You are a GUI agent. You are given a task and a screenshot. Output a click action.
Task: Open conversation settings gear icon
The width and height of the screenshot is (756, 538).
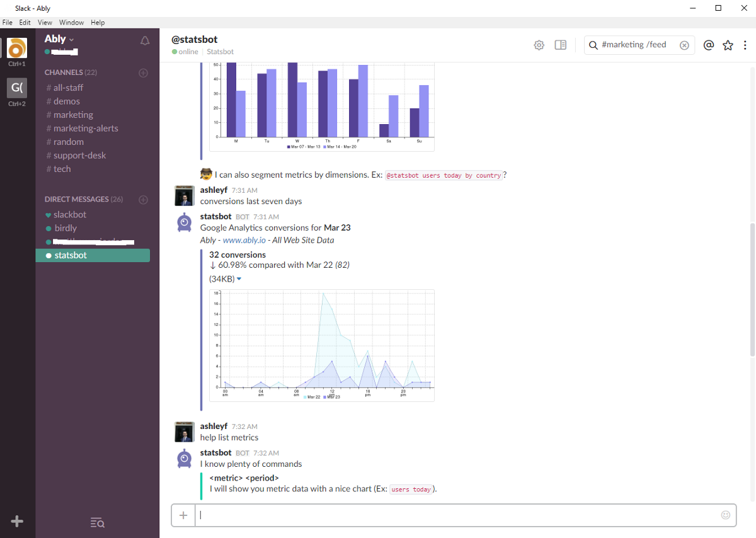click(539, 45)
